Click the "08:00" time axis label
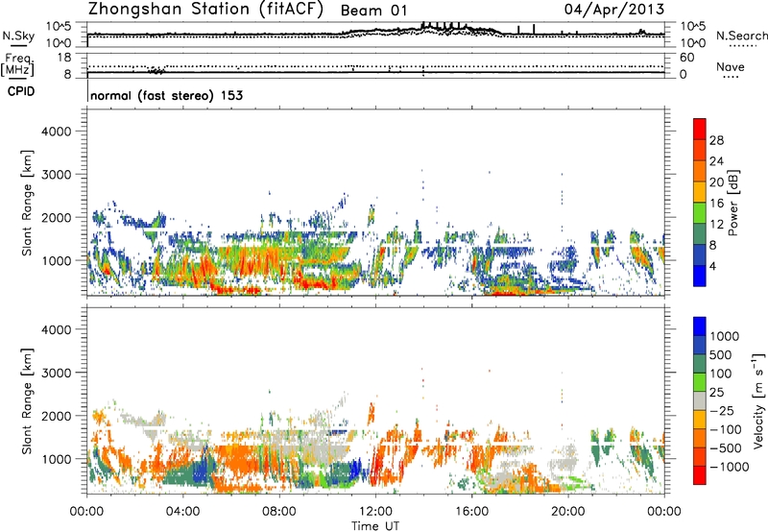The height and width of the screenshot is (532, 768). [x=279, y=512]
